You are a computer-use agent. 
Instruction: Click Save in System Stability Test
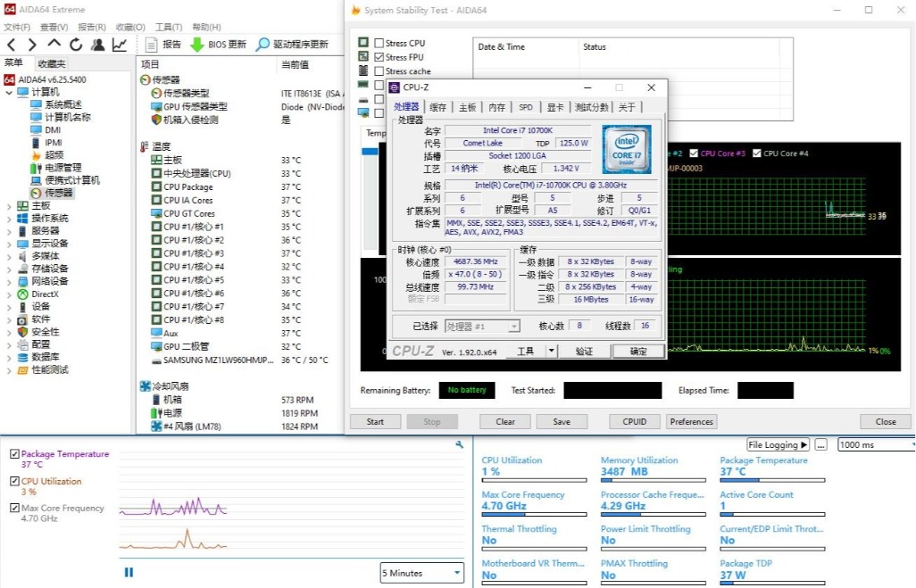click(562, 421)
